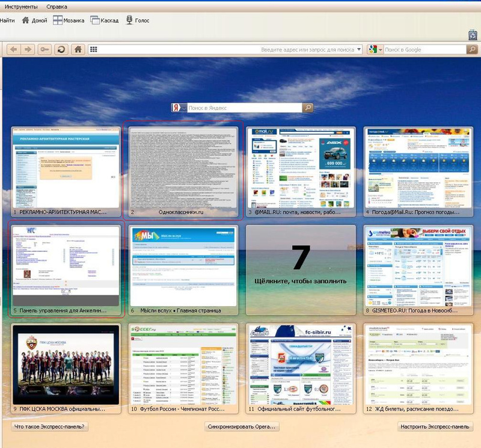Screen dimensions: 481x448
Task: Go back with the Back arrow button
Action: (x=13, y=49)
